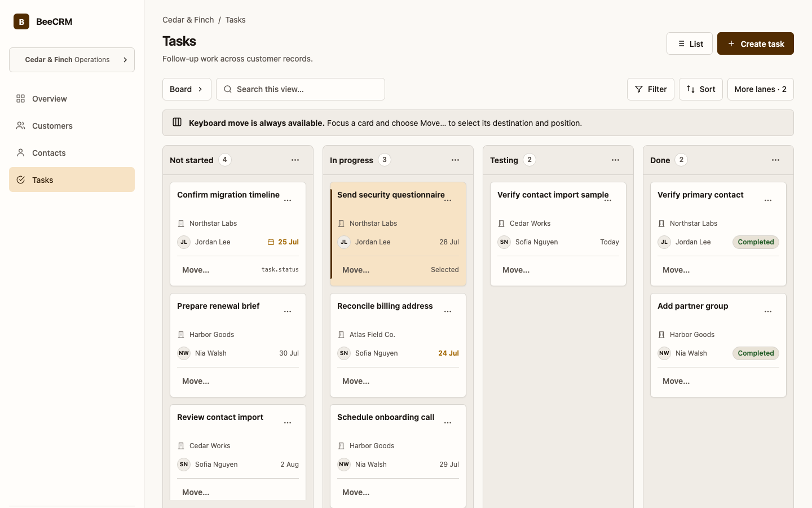
Task: Open the Not started lane options menu
Action: point(295,160)
